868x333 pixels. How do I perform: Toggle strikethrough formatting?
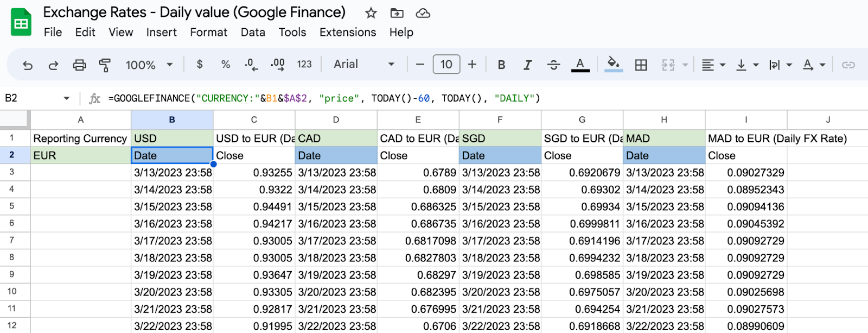(x=553, y=65)
